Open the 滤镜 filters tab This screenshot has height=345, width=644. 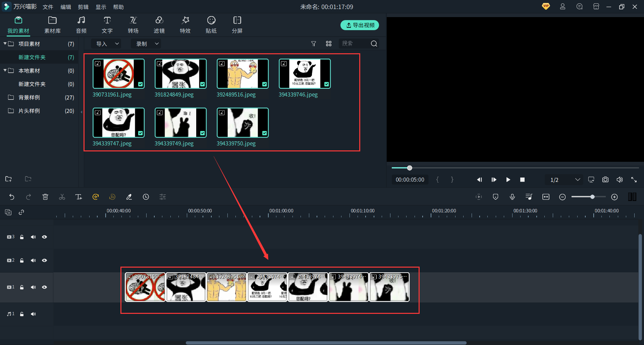[159, 25]
